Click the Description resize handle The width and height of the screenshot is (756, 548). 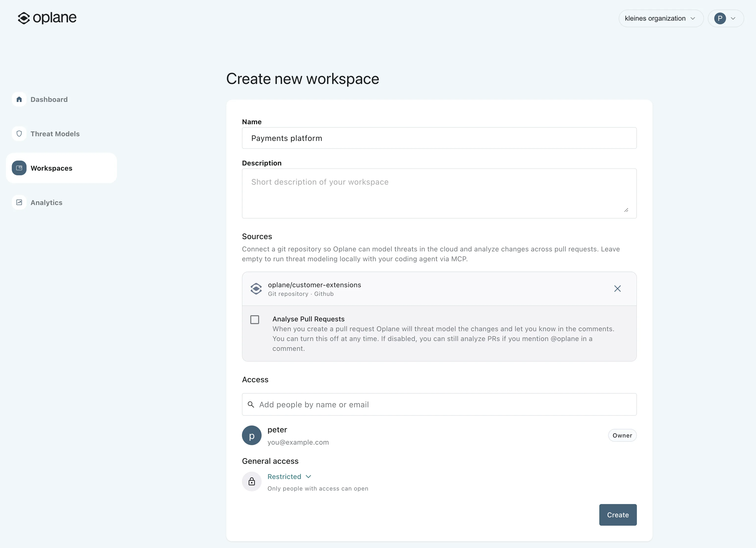point(626,210)
